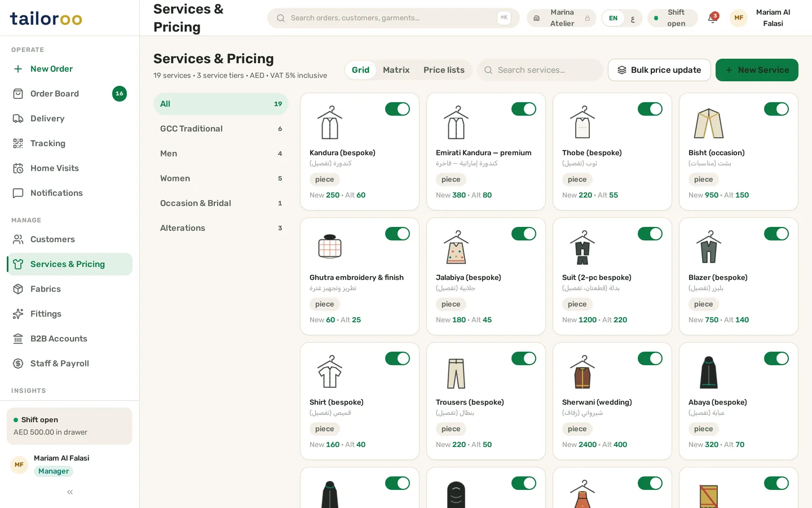Switch off the Thobe (bespoke) service
The image size is (812, 508).
coord(650,109)
